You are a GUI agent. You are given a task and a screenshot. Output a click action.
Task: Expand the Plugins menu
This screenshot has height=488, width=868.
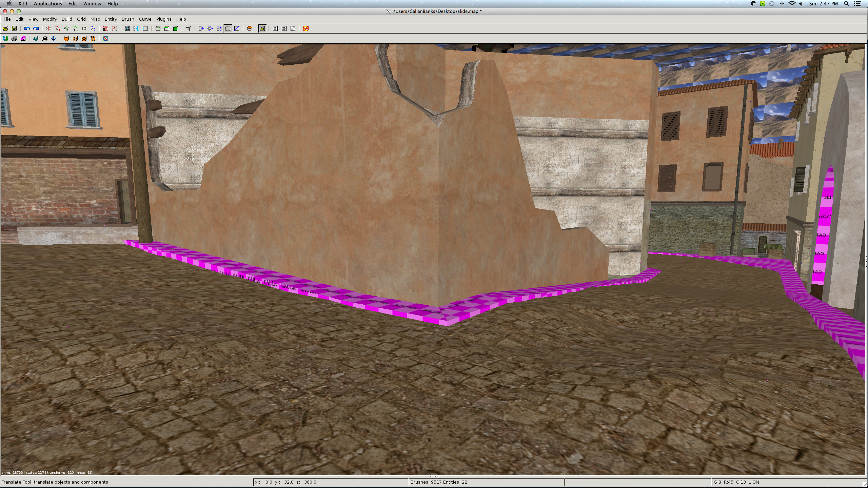click(163, 19)
